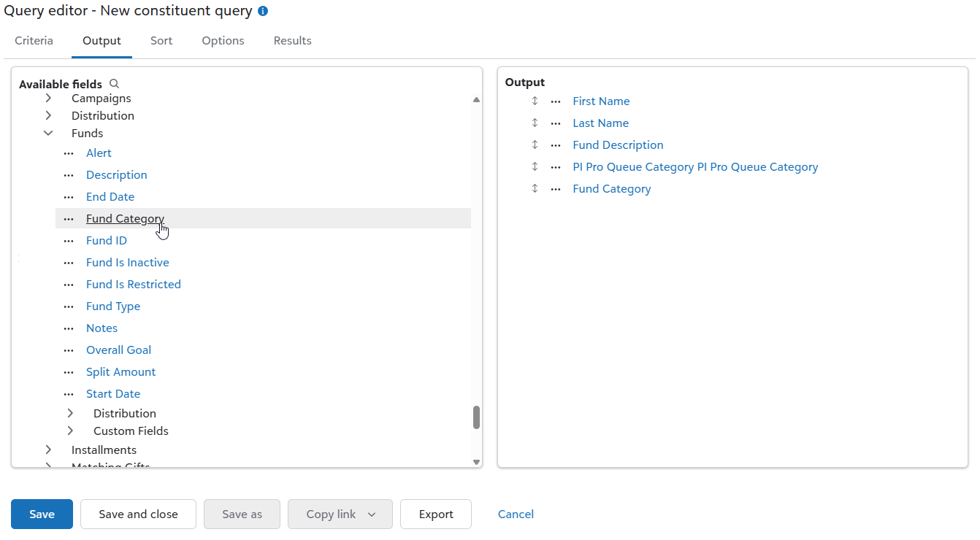Viewport: 980px width, 540px height.
Task: Open the ellipsis menu for Overall Goal
Action: point(68,350)
